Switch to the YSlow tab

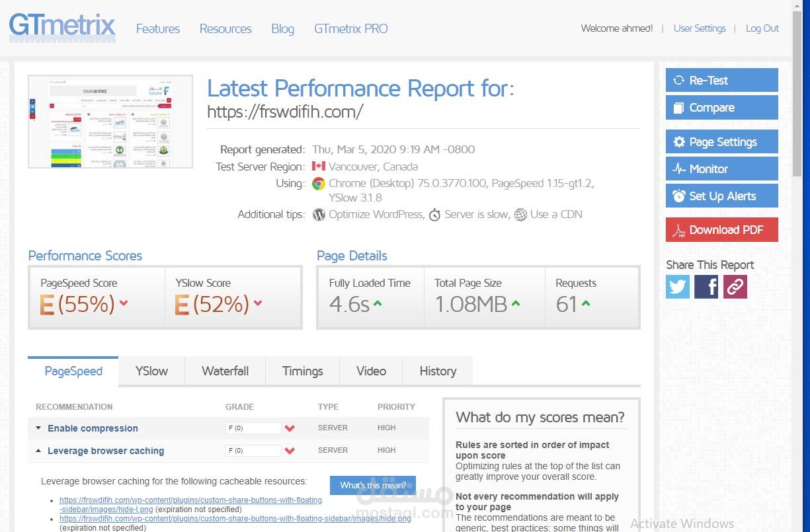[x=151, y=371]
